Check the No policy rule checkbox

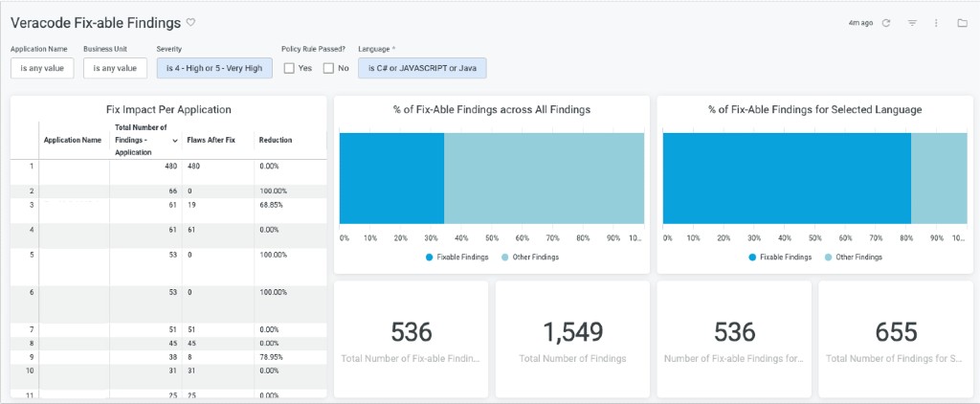click(328, 68)
